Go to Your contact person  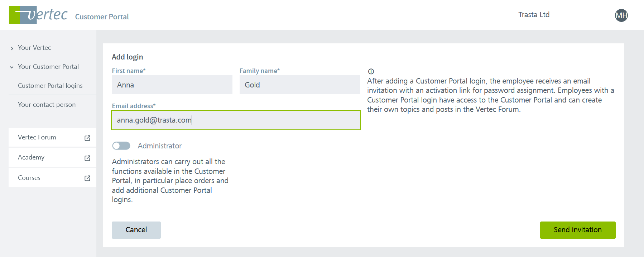47,105
